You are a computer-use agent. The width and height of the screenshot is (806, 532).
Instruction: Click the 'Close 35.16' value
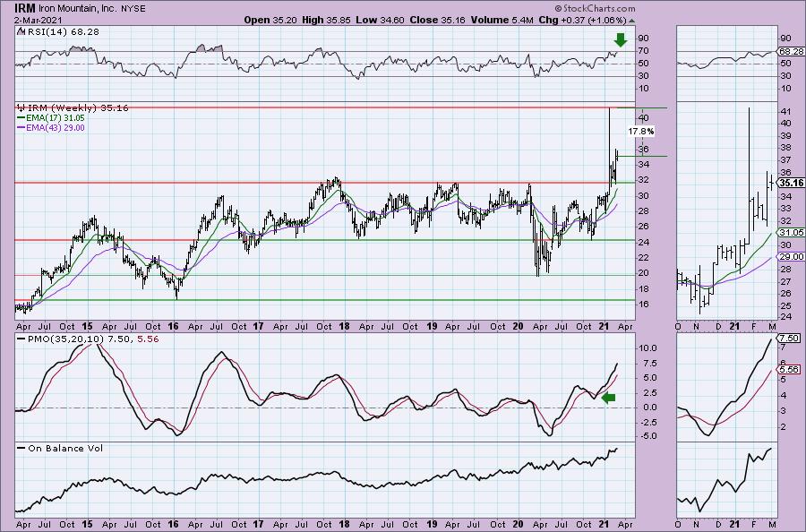437,20
